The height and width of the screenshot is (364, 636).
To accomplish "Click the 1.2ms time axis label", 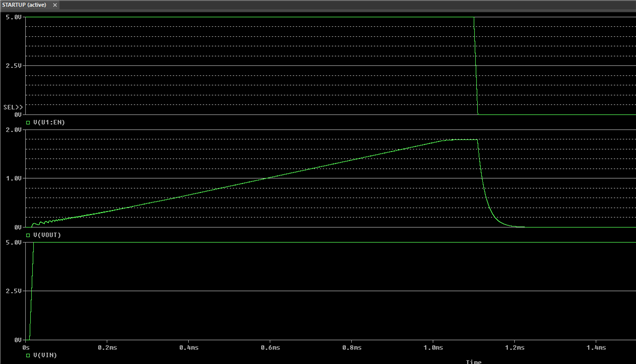I will (515, 347).
